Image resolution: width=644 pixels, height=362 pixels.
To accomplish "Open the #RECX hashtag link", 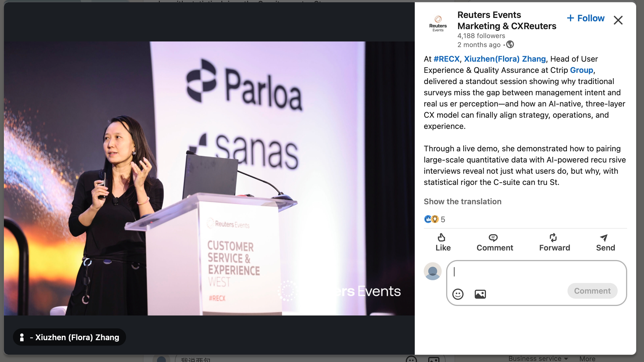I will pyautogui.click(x=447, y=59).
